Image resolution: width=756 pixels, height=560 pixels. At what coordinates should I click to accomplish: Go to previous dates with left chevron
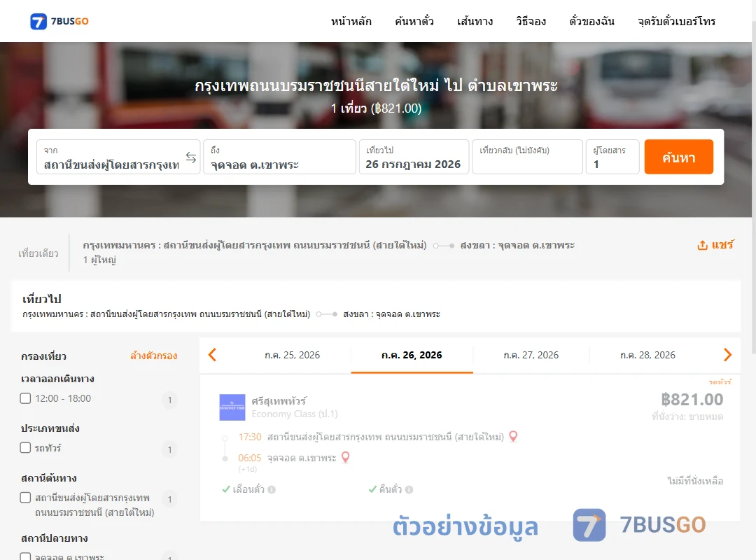pos(212,355)
